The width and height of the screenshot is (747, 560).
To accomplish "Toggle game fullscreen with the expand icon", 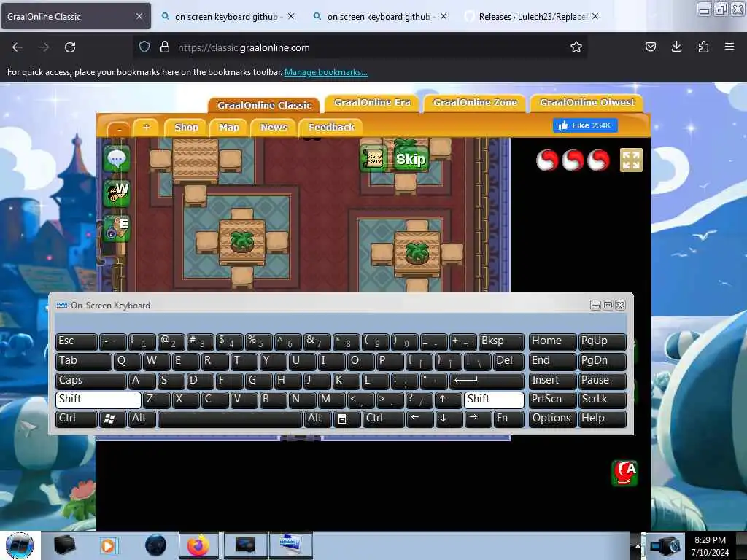I will coord(631,160).
